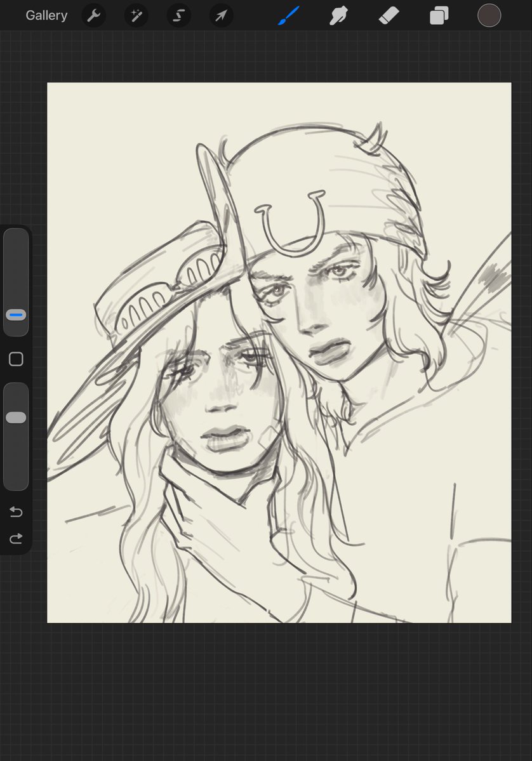Screen dimensions: 532x761
Task: Tap the square modify button in sidebar
Action: (x=16, y=359)
